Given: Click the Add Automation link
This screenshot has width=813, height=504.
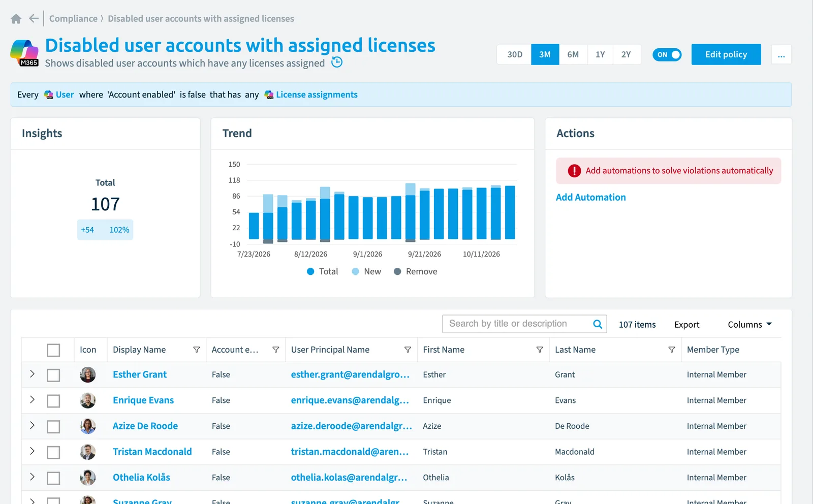Looking at the screenshot, I should tap(590, 197).
